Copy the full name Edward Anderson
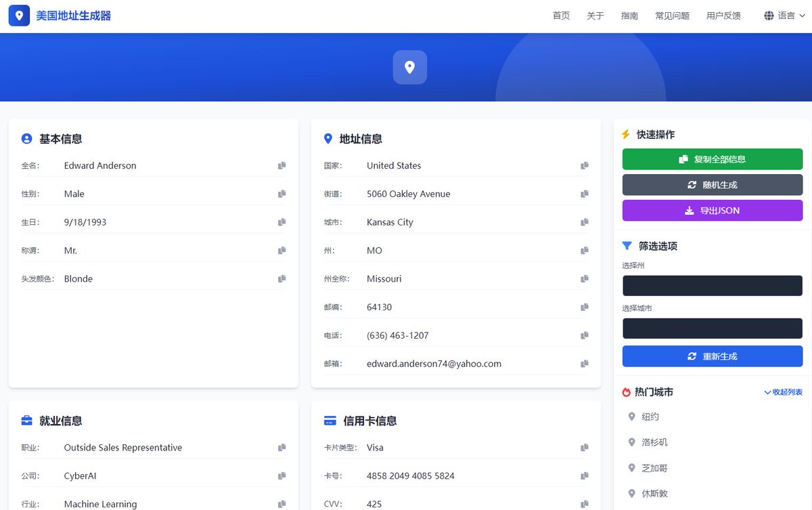This screenshot has height=510, width=812. click(281, 165)
